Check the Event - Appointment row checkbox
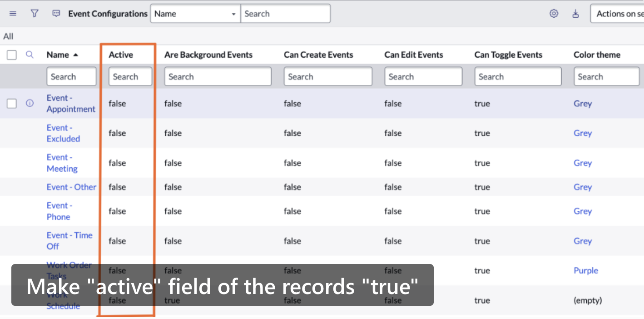 (12, 104)
